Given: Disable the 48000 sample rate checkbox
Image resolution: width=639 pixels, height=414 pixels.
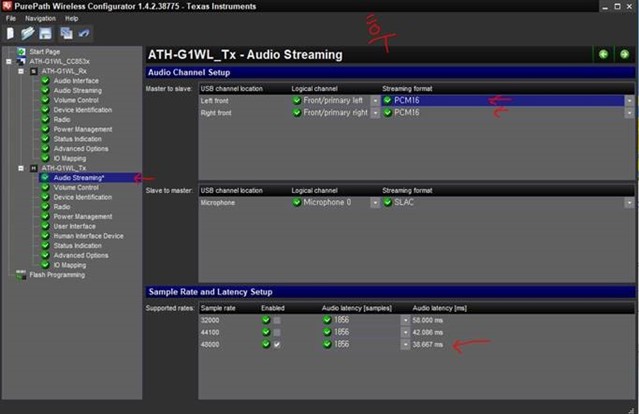Looking at the screenshot, I should pyautogui.click(x=277, y=345).
